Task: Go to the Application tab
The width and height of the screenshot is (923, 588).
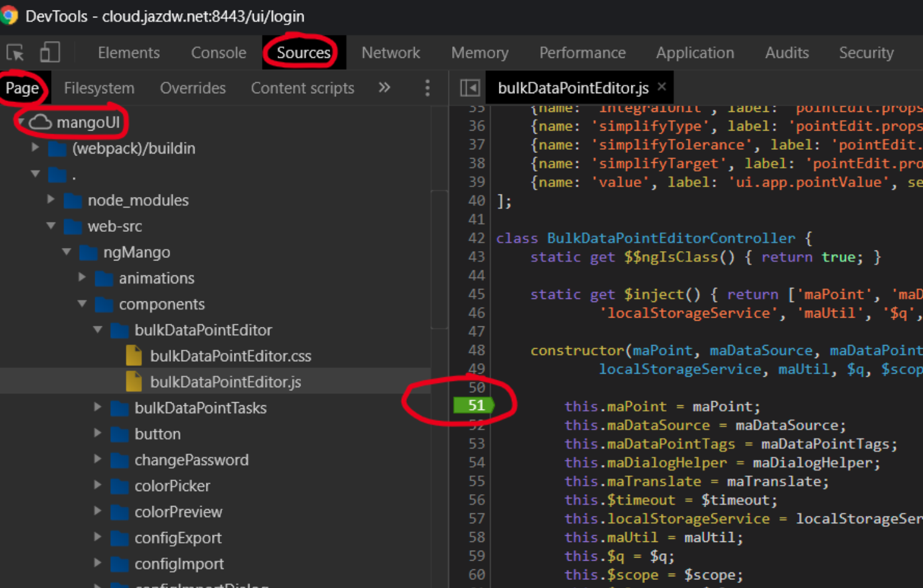Action: click(695, 53)
